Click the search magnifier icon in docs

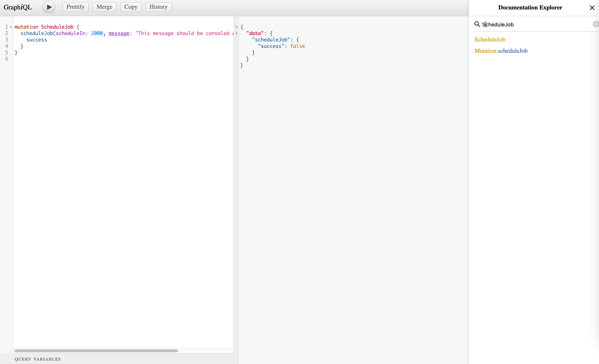coord(477,24)
